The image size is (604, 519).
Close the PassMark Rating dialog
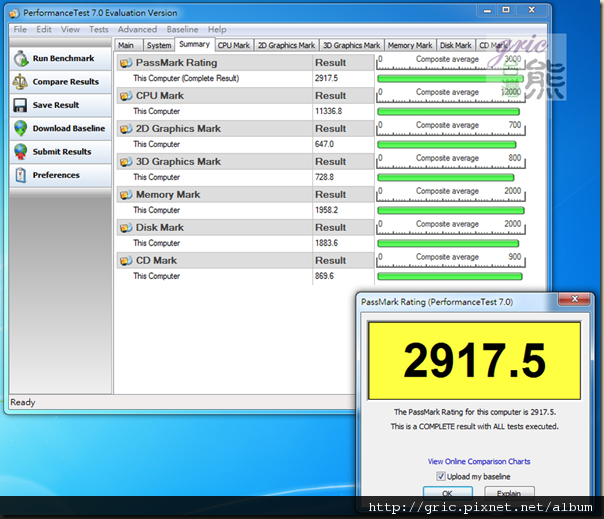point(574,299)
